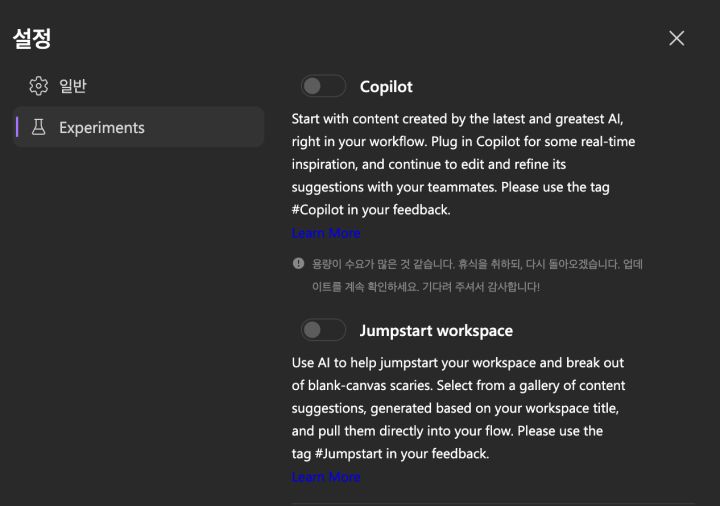
Task: Click the warning icon by the Korean notice
Action: click(298, 264)
